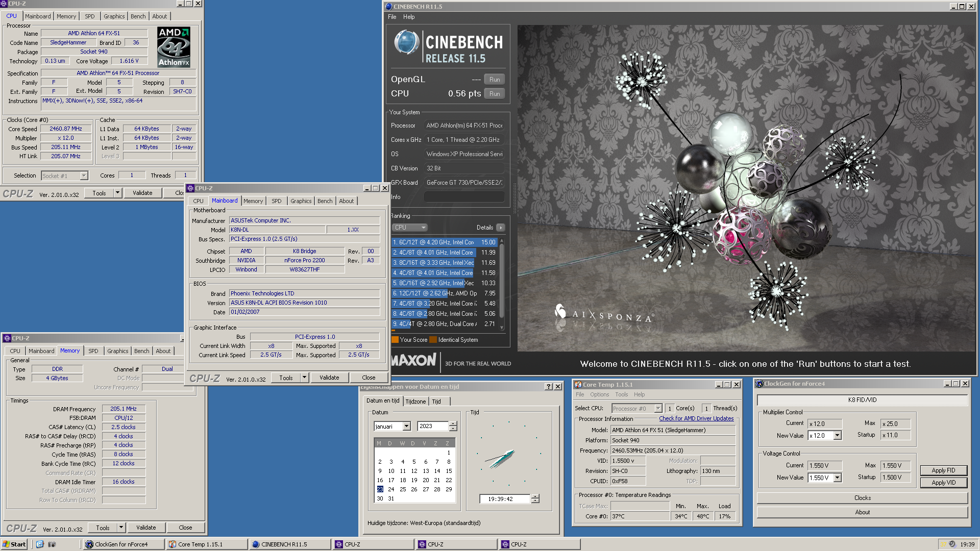The width and height of the screenshot is (980, 551).
Task: Open the Core Temp Options menu
Action: pyautogui.click(x=600, y=394)
